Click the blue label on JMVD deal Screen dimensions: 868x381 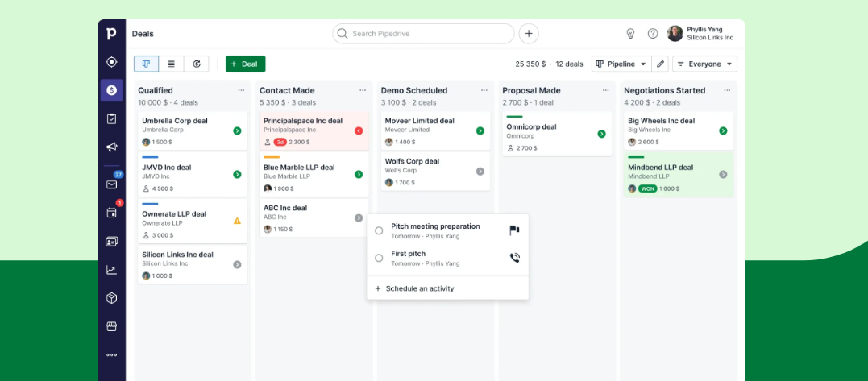tap(150, 158)
